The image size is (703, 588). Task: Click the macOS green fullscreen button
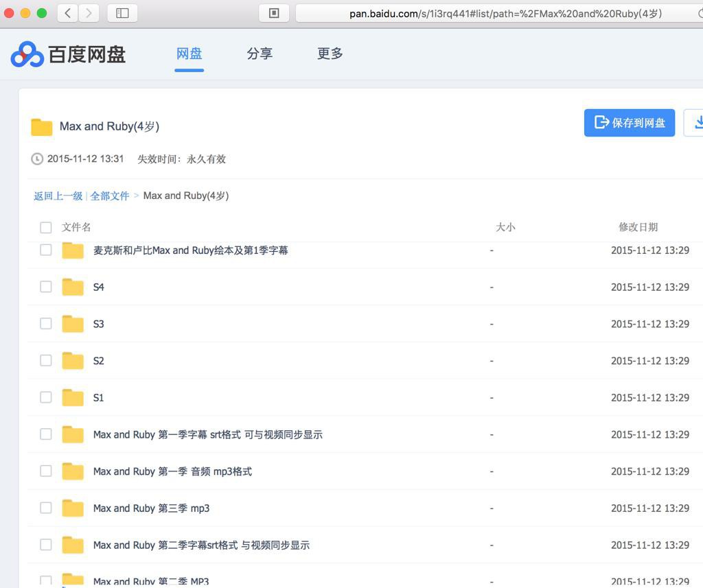pos(42,13)
